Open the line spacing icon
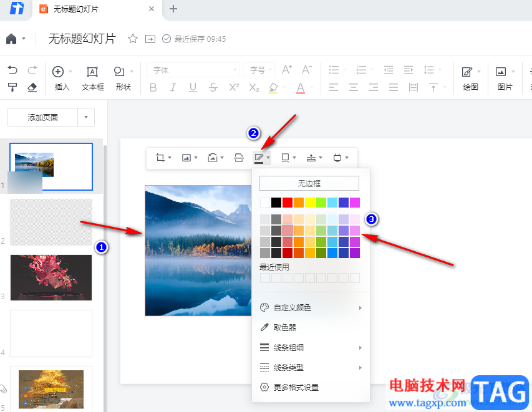532x412 pixels. tap(428, 70)
